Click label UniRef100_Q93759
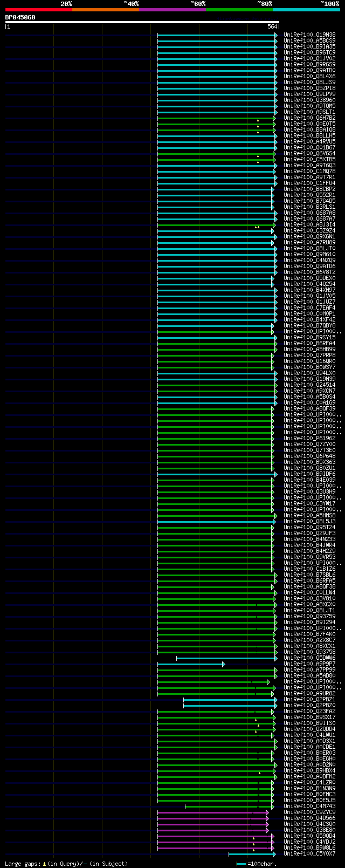This screenshot has width=345, height=868. [309, 617]
